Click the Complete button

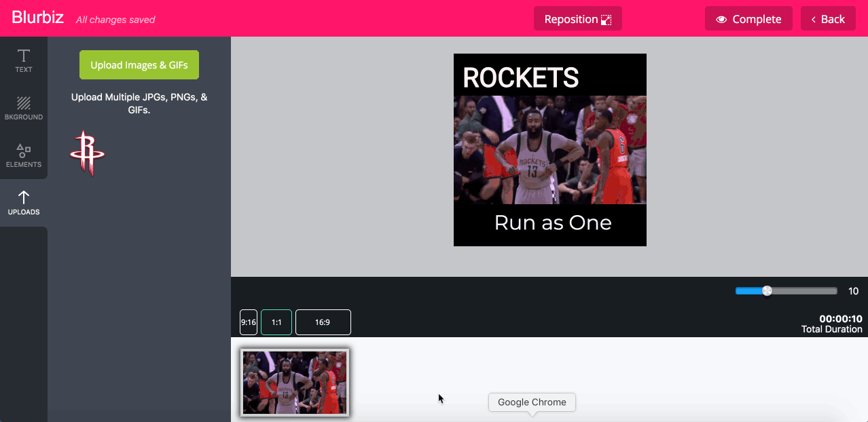point(748,19)
